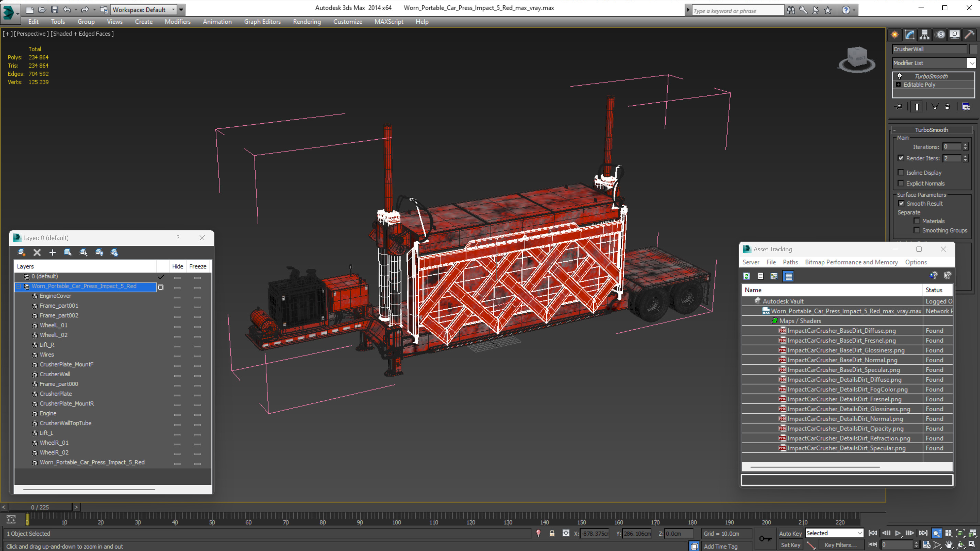980x551 pixels.
Task: Click the Play Animation button
Action: [x=898, y=533]
